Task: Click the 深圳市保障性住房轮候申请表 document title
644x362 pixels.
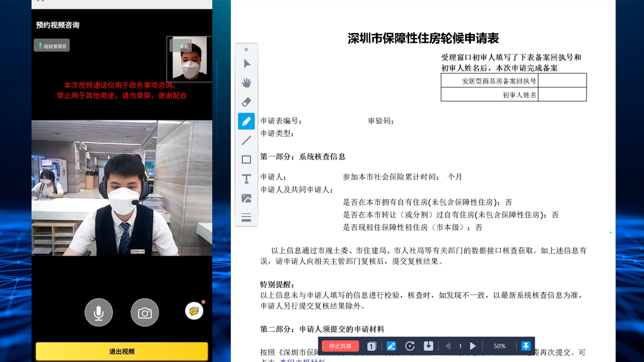Action: (x=423, y=39)
